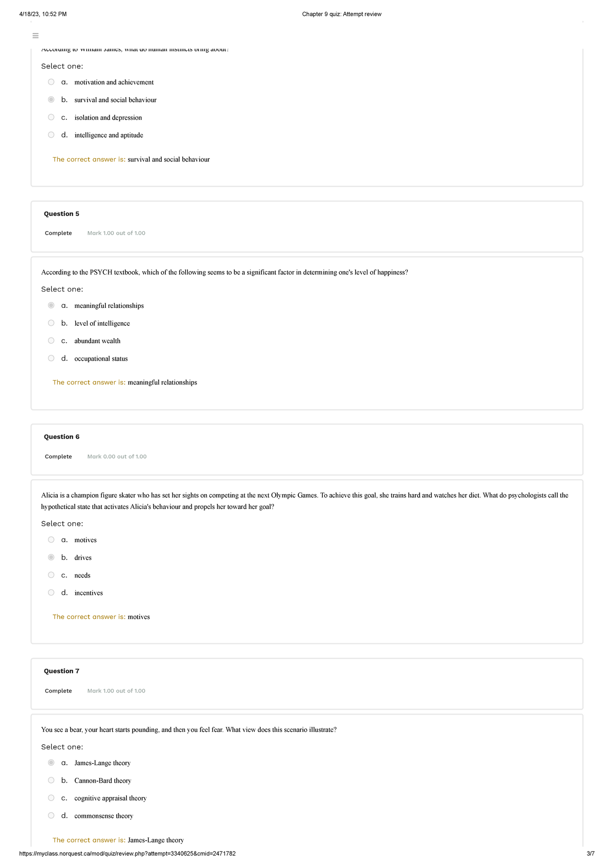Viewport: 614px width, 868px height.
Task: Pick the 'incentives' radio option
Action: coord(51,592)
